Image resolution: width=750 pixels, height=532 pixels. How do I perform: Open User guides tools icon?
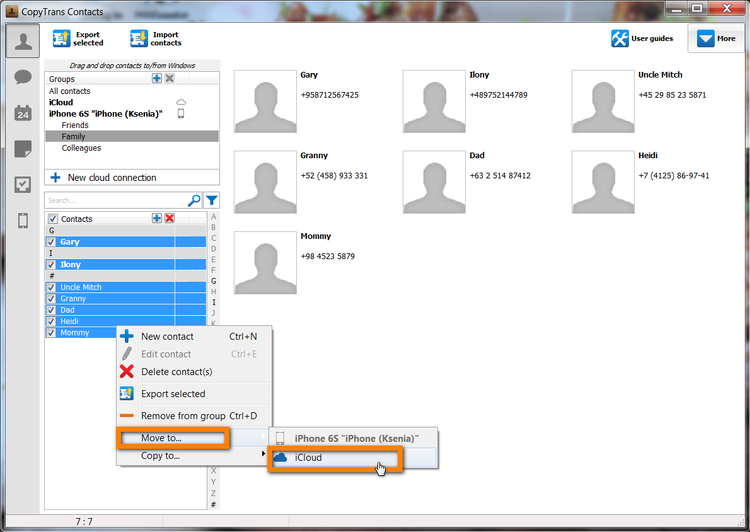619,38
